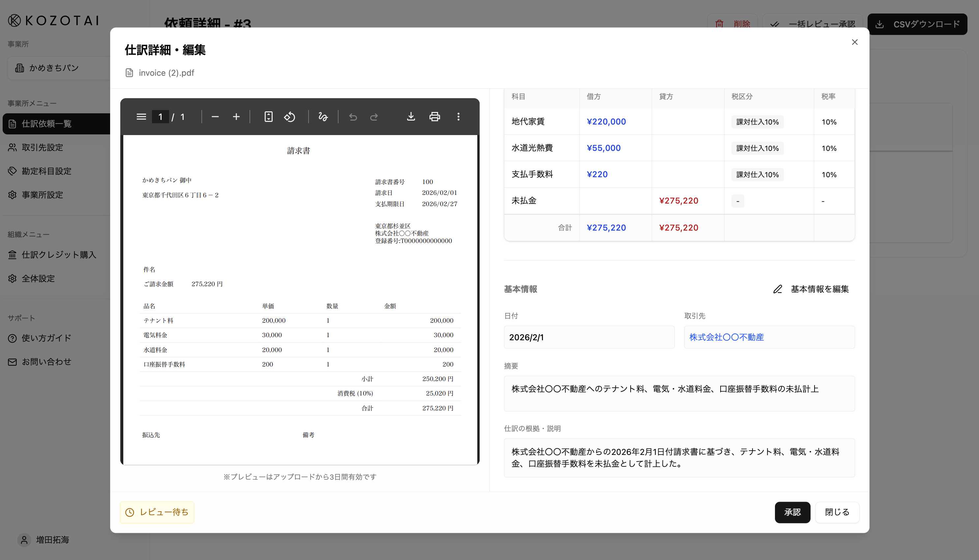Open the 取引先 selection field
The image size is (979, 560).
[769, 337]
